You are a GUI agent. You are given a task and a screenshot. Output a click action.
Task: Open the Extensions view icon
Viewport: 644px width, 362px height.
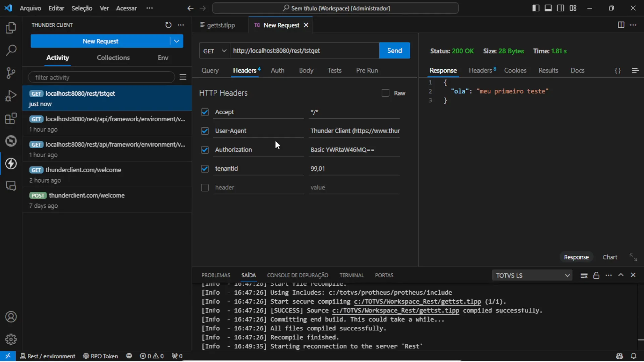[11, 118]
